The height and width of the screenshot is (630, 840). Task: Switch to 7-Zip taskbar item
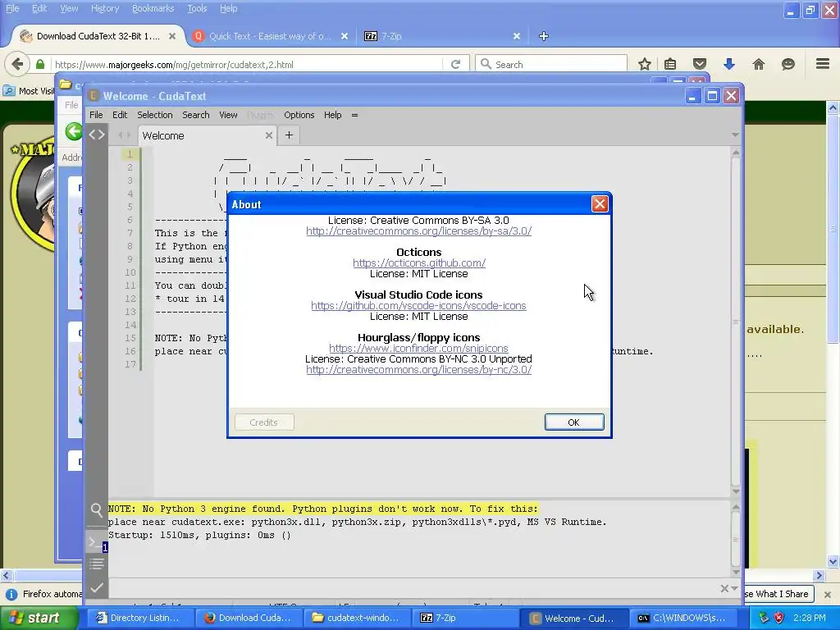coord(465,618)
